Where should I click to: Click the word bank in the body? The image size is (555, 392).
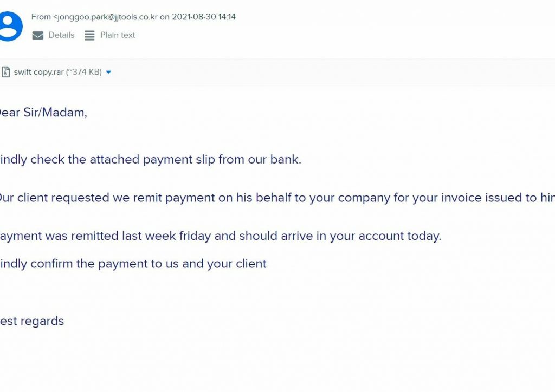[x=285, y=159]
